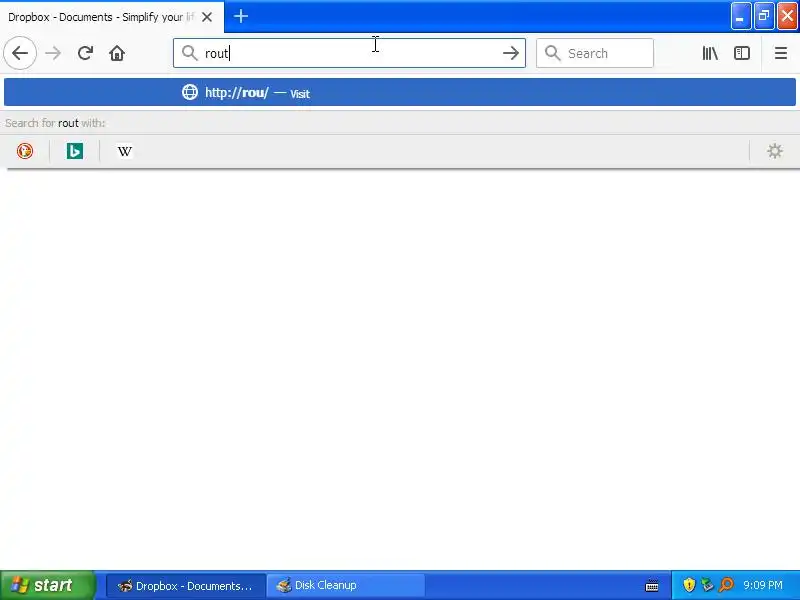
Task: Show sidebars button
Action: tap(741, 53)
